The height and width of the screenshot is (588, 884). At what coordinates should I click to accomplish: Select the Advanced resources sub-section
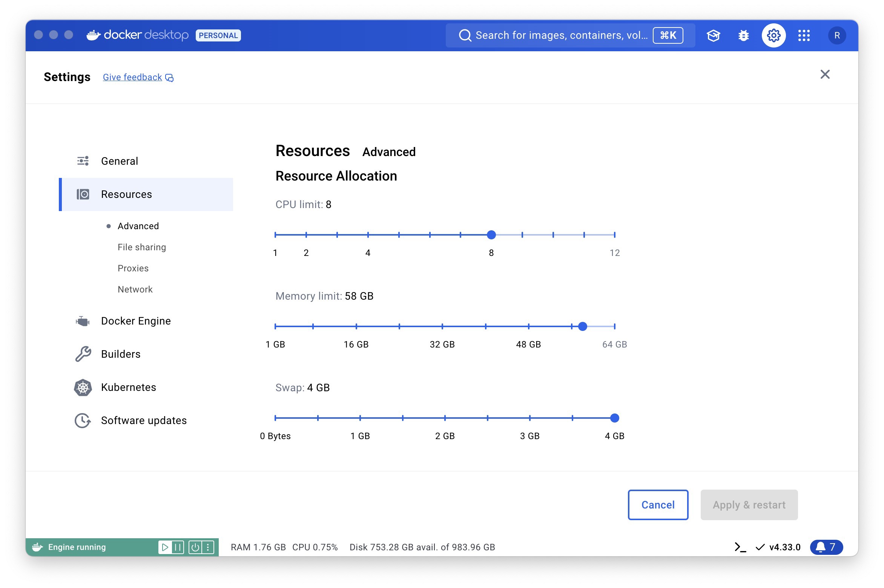(138, 226)
